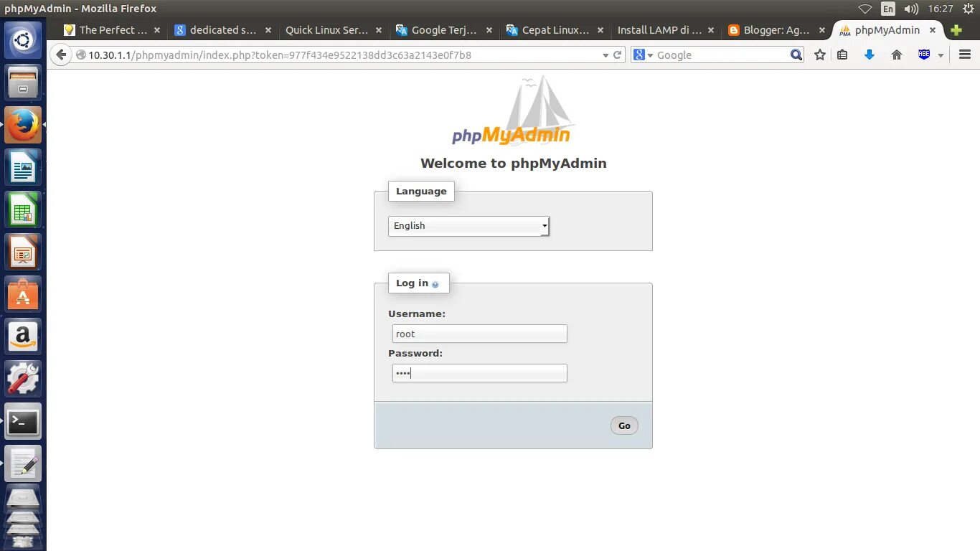The width and height of the screenshot is (980, 551).
Task: Close the phpMyAdmin tab
Action: click(x=933, y=30)
